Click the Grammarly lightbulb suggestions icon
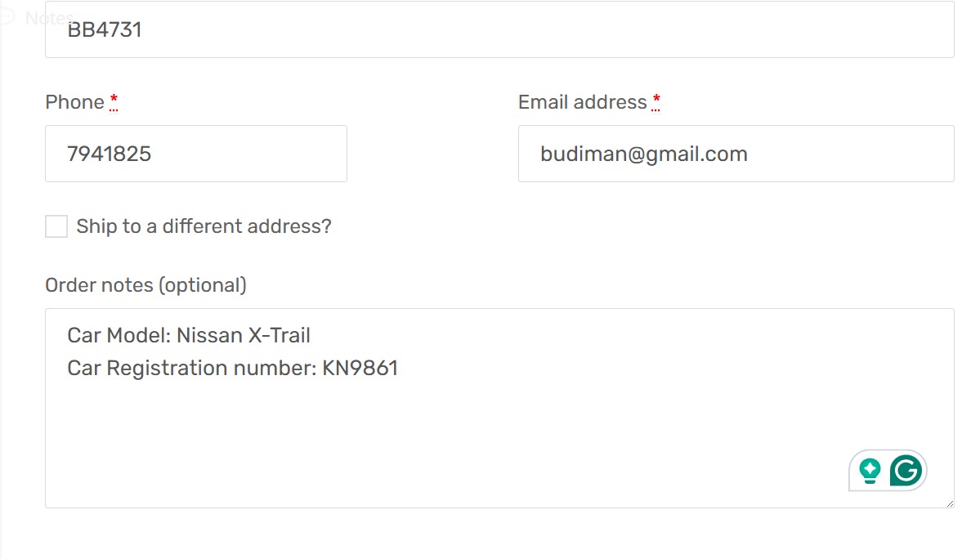 click(870, 471)
